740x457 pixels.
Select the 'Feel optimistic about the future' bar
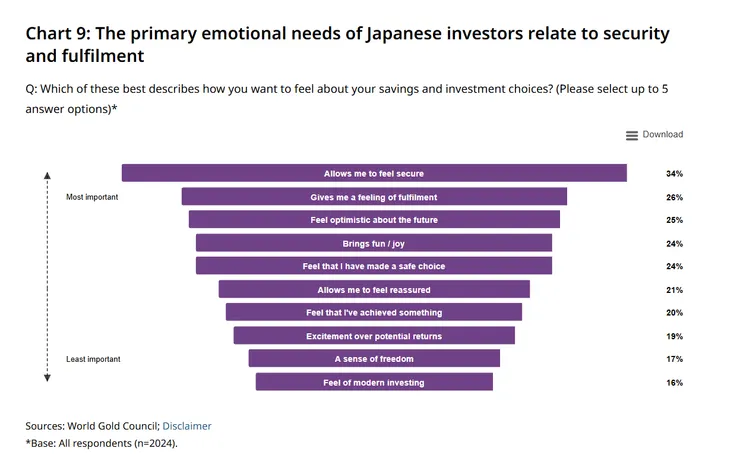(x=374, y=220)
